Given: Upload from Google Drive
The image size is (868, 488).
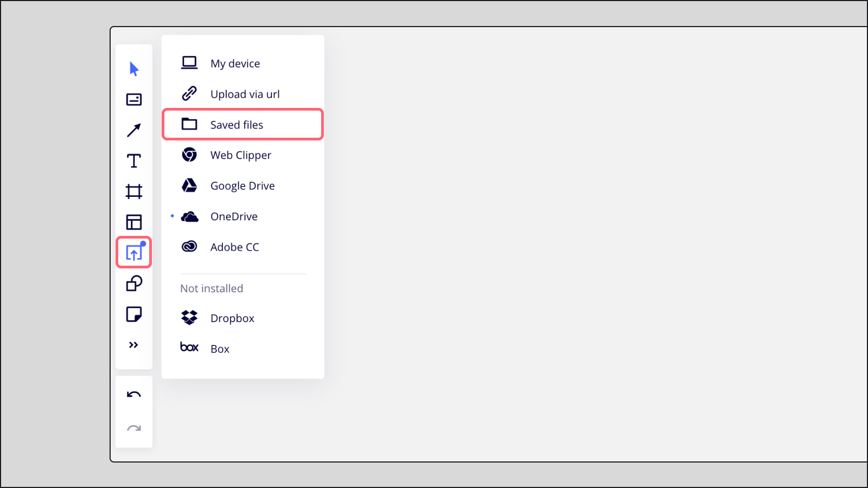Looking at the screenshot, I should 242,186.
